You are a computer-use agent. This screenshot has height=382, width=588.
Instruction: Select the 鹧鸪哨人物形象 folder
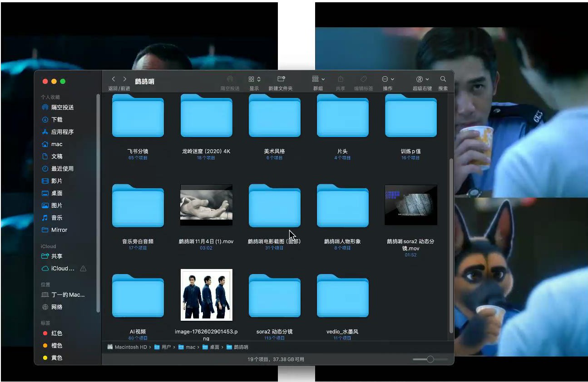coord(343,206)
